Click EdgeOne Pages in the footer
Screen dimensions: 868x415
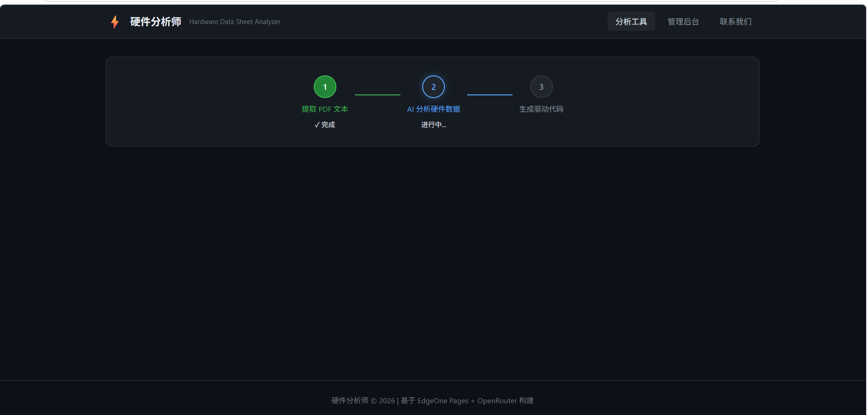click(x=443, y=400)
